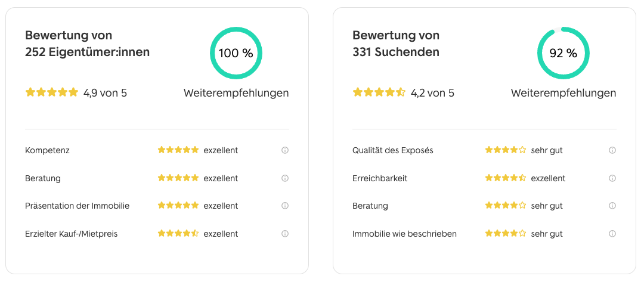Click the Erzielter Kauf-/Mietpreis label
Image resolution: width=644 pixels, height=282 pixels.
[72, 234]
